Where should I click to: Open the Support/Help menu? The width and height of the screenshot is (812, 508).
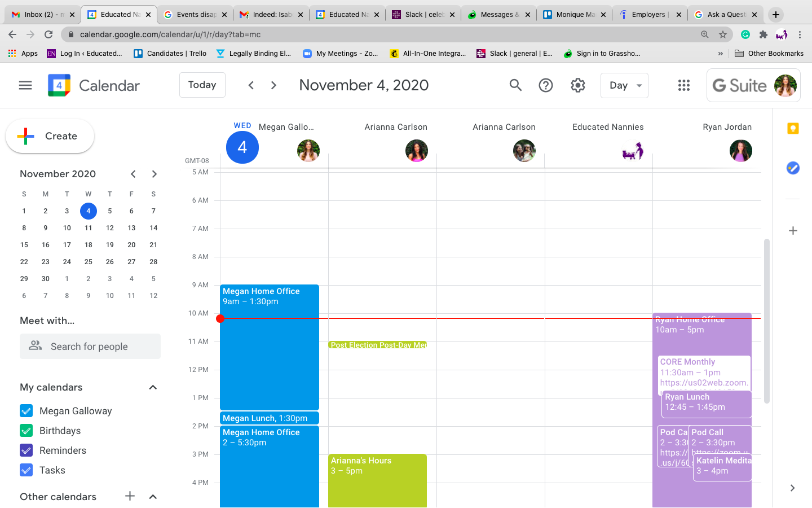(545, 85)
